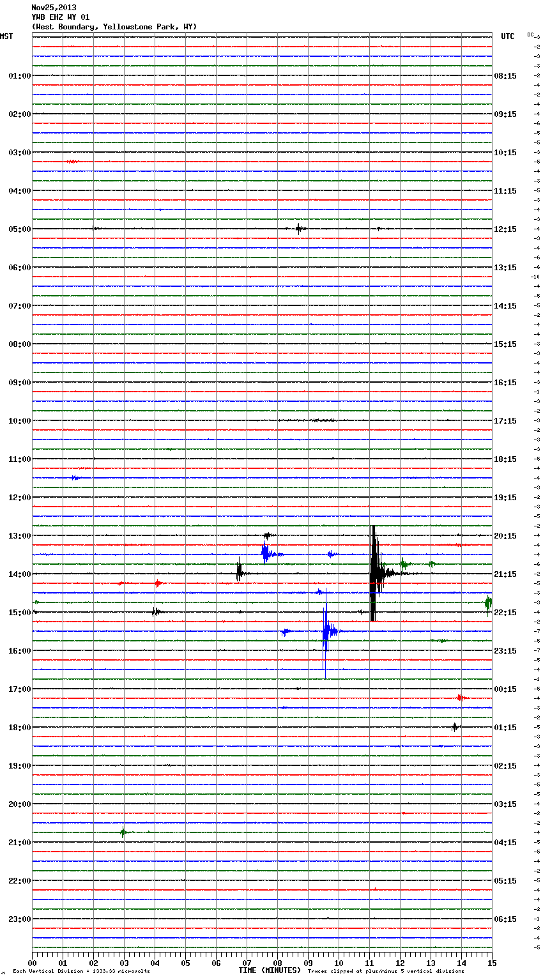
Task: Select the station code YWB EHZ WY 01
Action: pyautogui.click(x=61, y=17)
